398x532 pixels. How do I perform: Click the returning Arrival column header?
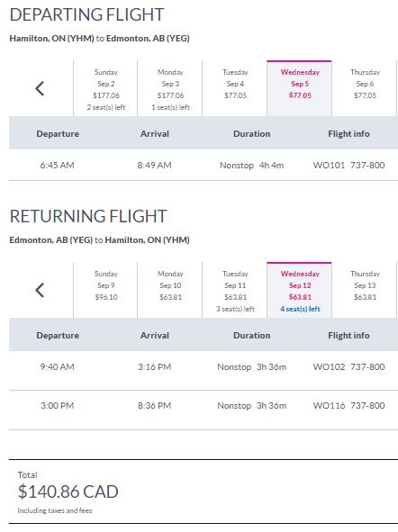(x=154, y=335)
